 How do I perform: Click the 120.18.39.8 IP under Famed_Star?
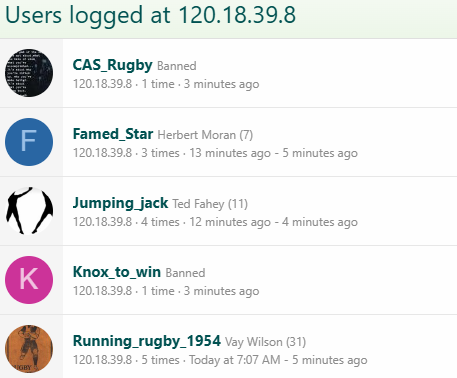click(103, 153)
